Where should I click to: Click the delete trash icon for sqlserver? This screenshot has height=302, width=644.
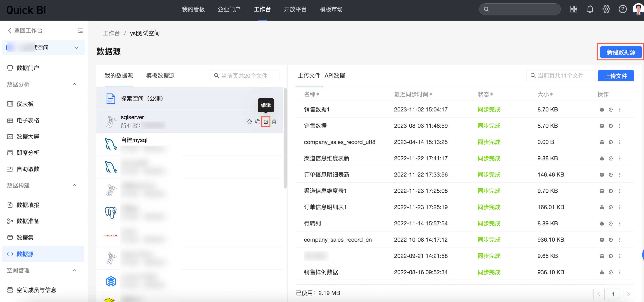[274, 122]
